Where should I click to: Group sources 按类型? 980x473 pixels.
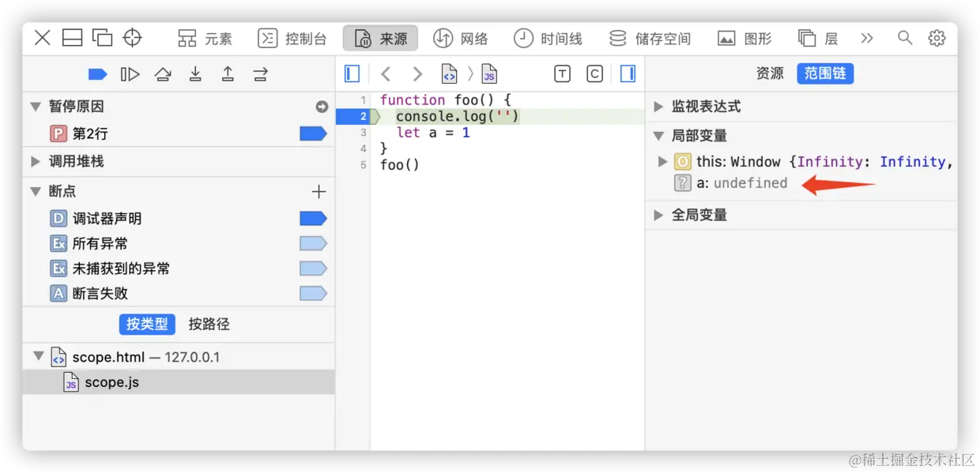pyautogui.click(x=148, y=324)
